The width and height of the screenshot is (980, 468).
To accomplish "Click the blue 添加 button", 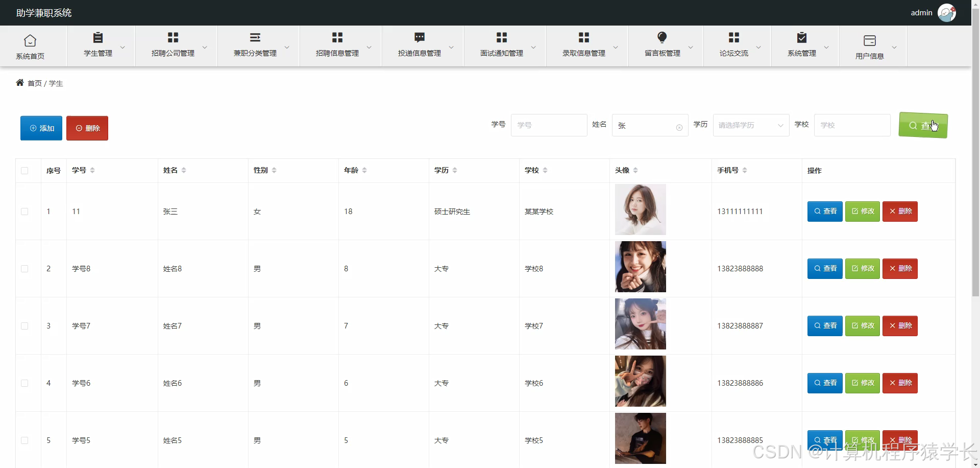I will click(x=41, y=128).
